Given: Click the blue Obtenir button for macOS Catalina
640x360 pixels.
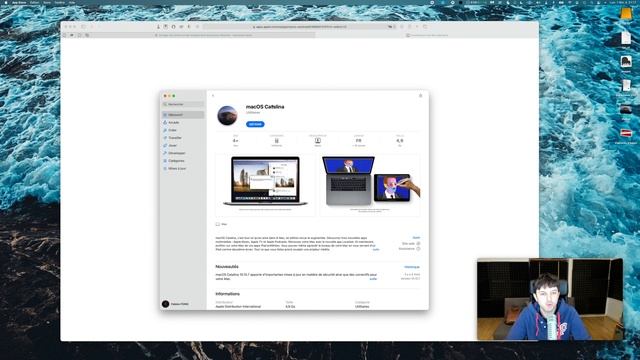Looking at the screenshot, I should click(x=255, y=124).
